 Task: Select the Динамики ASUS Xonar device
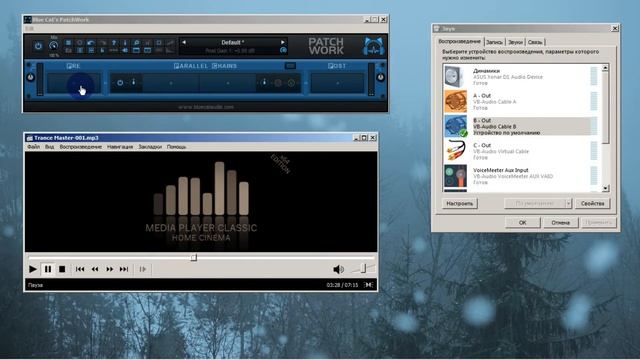coord(521,77)
